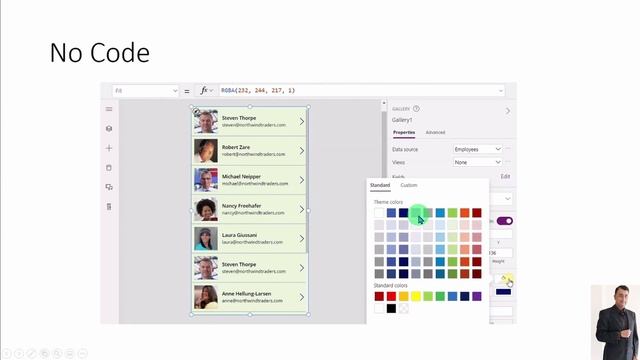Viewport: 640px width, 360px height.
Task: Click the ellipsis beside the Views dropdown
Action: pos(508,162)
